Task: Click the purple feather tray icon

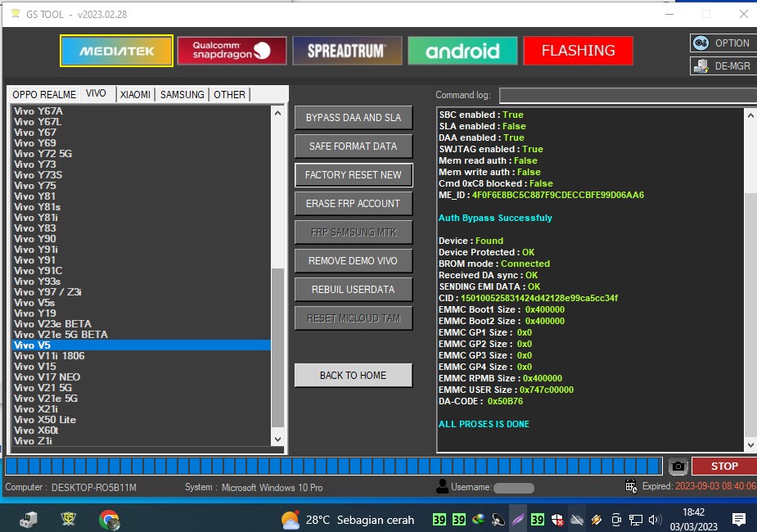Action: (x=517, y=520)
